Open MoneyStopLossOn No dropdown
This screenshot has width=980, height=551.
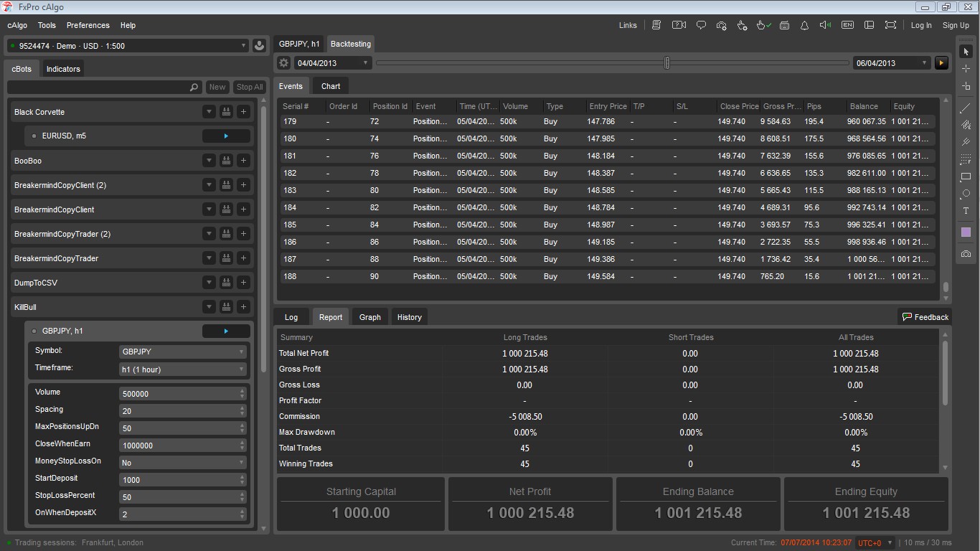pyautogui.click(x=183, y=463)
